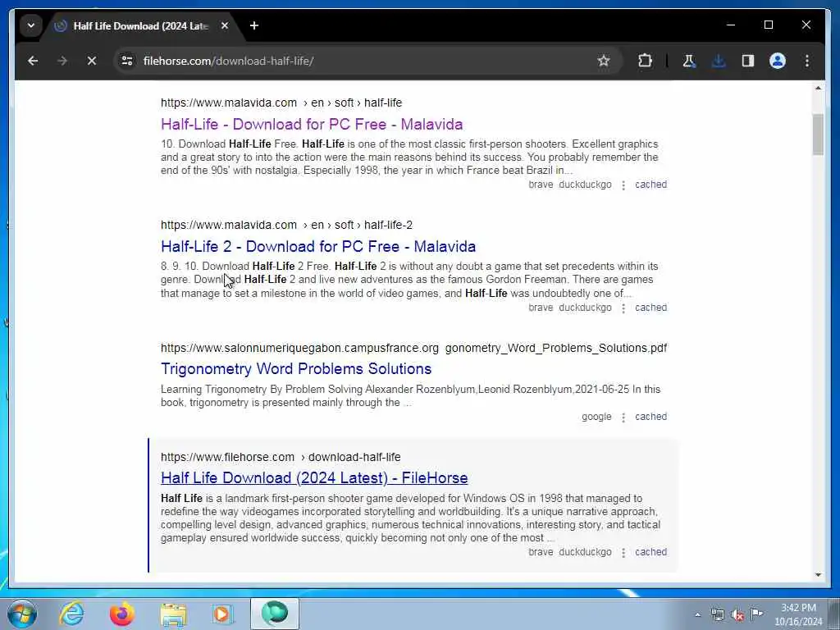
Task: Click malavida.com half-life-2 URL breadcrumb
Action: tap(286, 225)
